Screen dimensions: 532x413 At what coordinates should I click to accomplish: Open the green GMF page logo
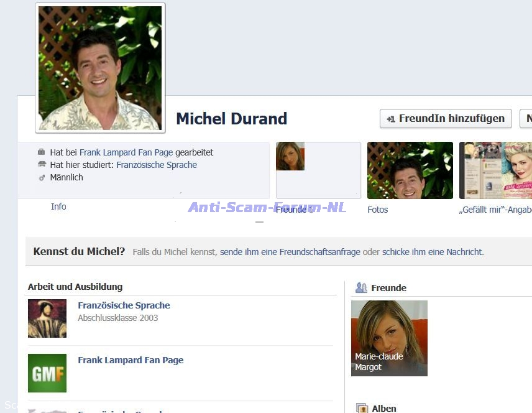47,373
